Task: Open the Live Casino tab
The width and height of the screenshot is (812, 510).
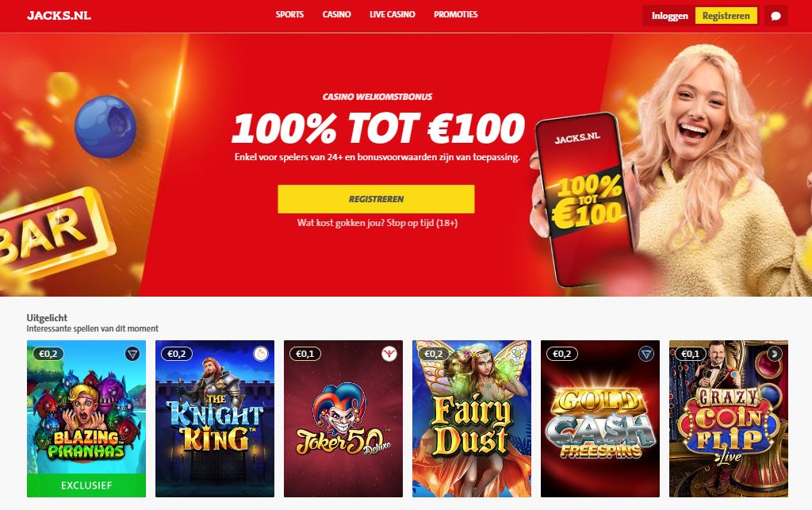Action: 393,14
